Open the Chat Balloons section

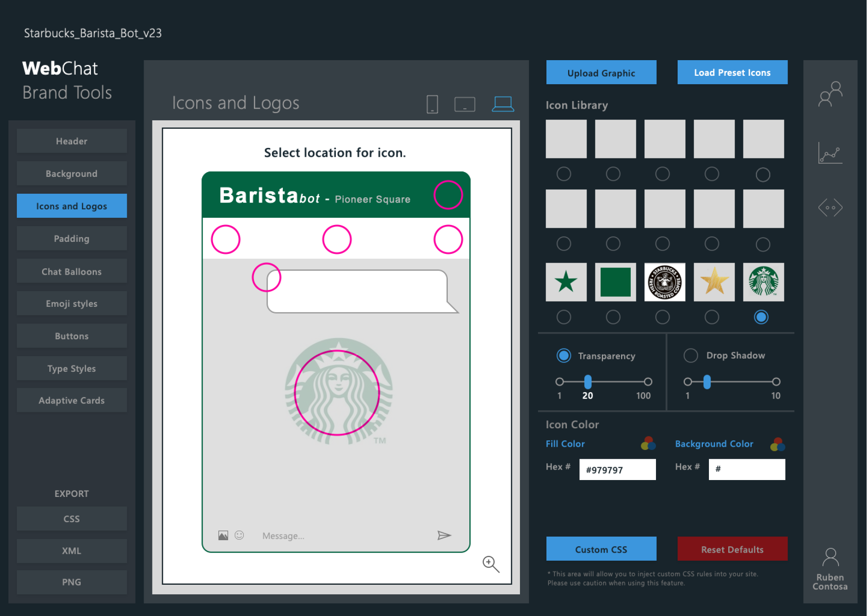(x=72, y=272)
